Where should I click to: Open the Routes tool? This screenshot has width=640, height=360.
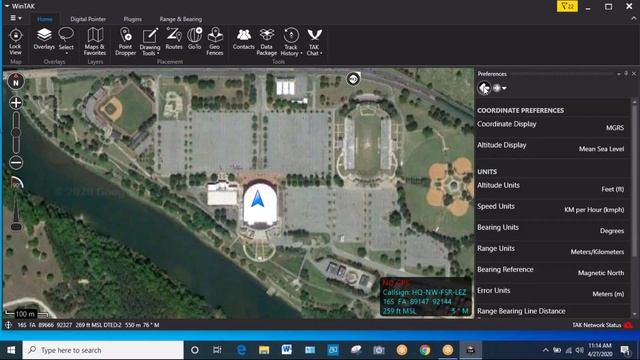[x=174, y=39]
